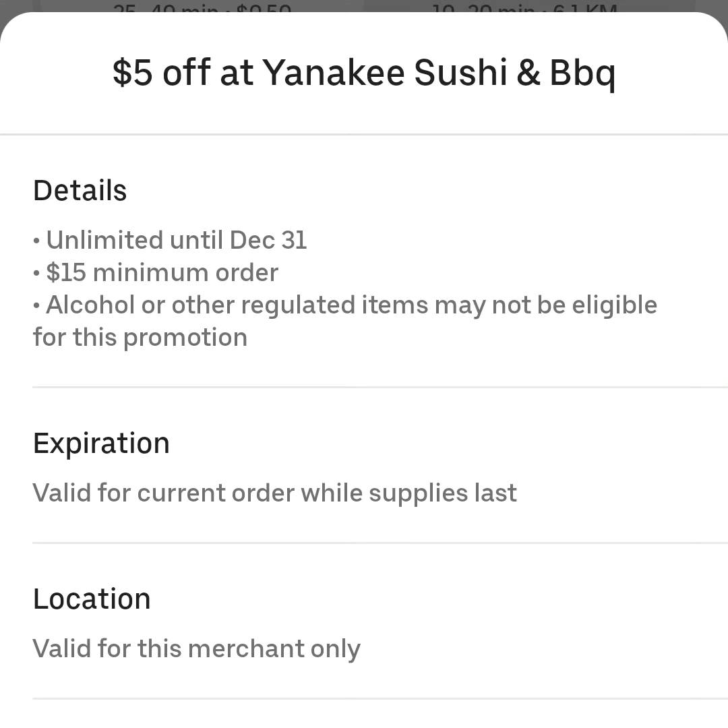Dismiss the sheet by tapping dimmed background at top
This screenshot has height=728, width=728.
[364, 5]
